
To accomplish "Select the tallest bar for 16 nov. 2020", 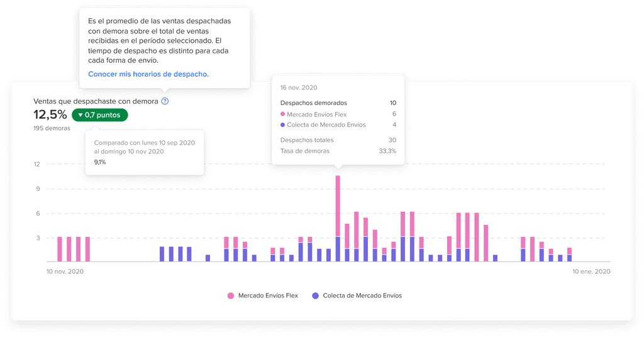I will 338,218.
